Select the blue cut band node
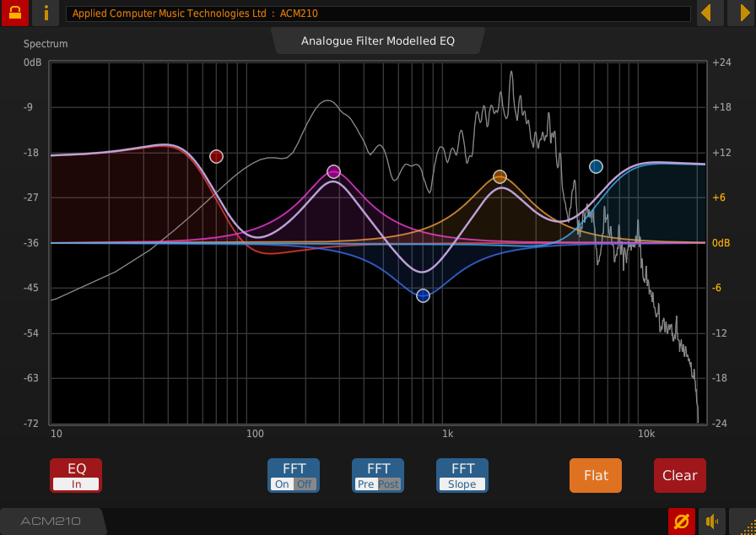Image resolution: width=756 pixels, height=535 pixels. click(423, 295)
